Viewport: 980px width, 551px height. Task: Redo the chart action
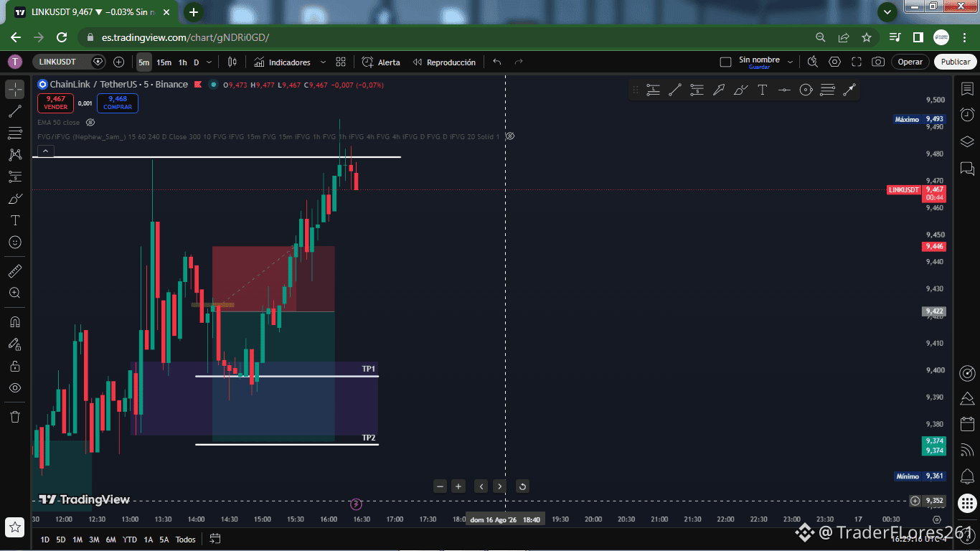point(519,62)
